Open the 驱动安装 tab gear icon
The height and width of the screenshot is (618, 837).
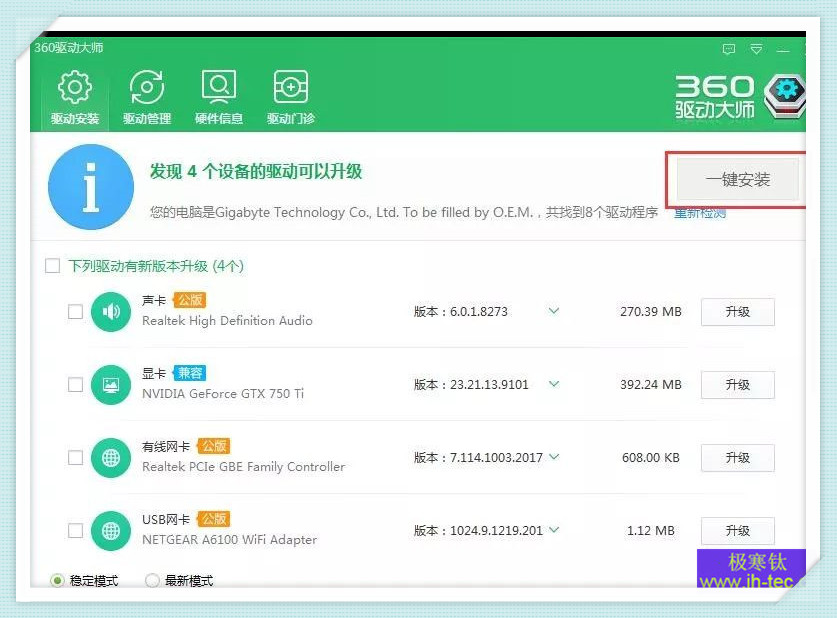75,86
